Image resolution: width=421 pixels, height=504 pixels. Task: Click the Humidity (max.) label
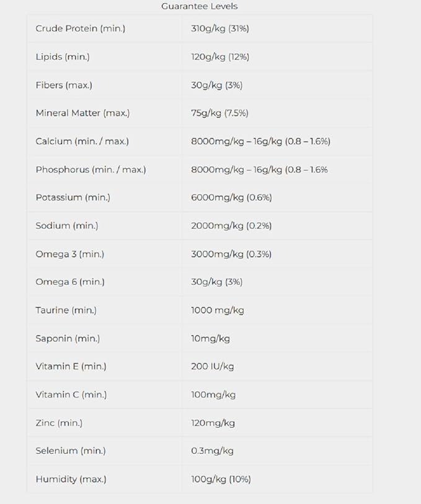(71, 479)
